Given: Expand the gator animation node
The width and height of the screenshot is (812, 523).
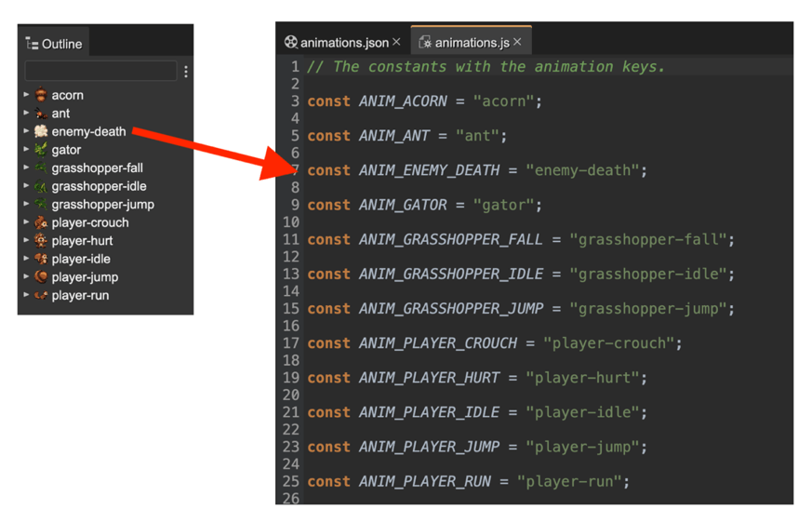Looking at the screenshot, I should tap(26, 149).
